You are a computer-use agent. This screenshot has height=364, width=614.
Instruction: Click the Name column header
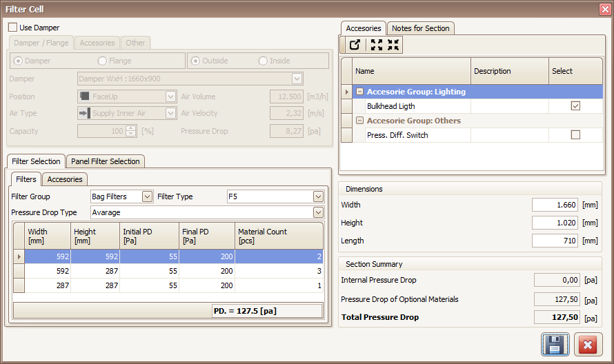[x=412, y=71]
